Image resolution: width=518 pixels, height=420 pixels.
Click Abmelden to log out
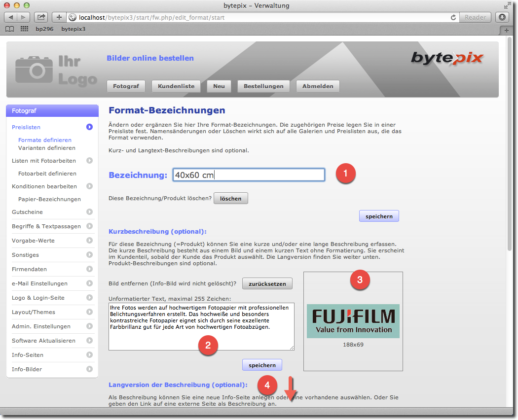pos(318,86)
